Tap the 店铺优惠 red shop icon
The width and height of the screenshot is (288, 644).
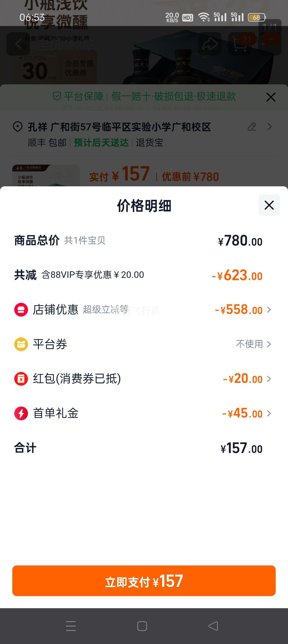[x=21, y=309]
